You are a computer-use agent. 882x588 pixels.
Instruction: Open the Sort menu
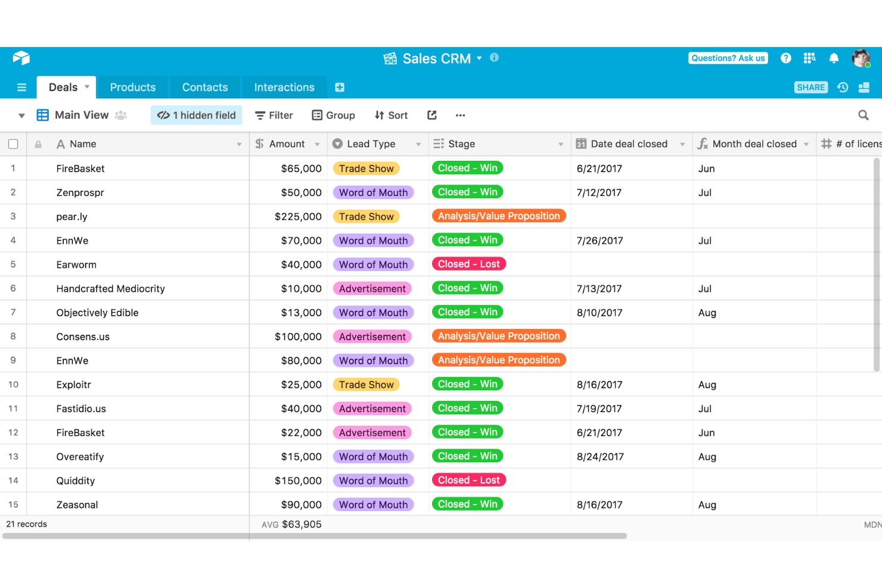pos(392,115)
